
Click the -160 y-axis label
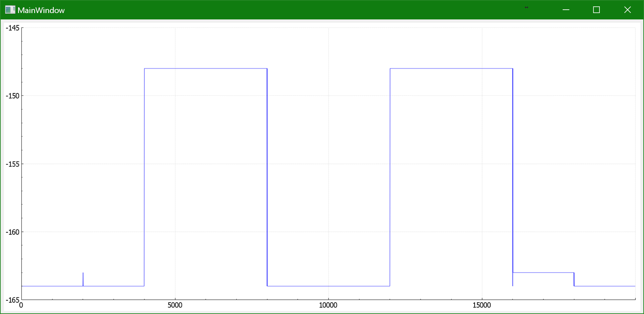point(12,232)
